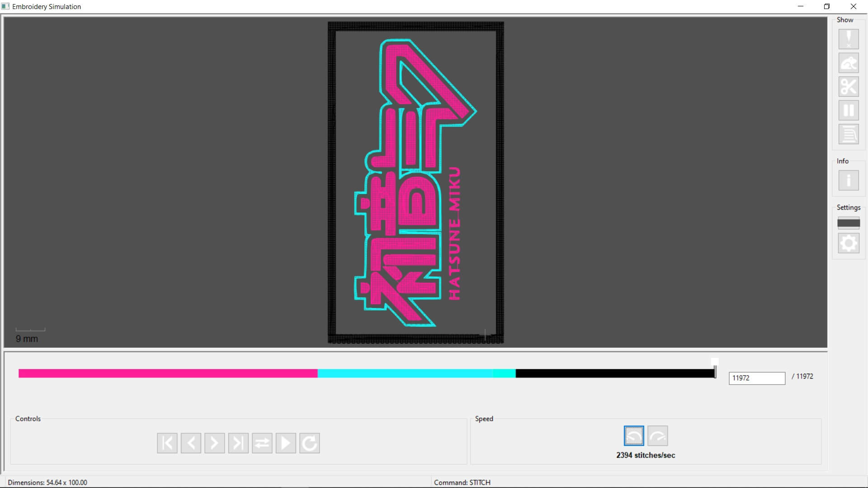The image size is (868, 488).
Task: Click the Hatsune Miku design preview
Action: coord(415,183)
